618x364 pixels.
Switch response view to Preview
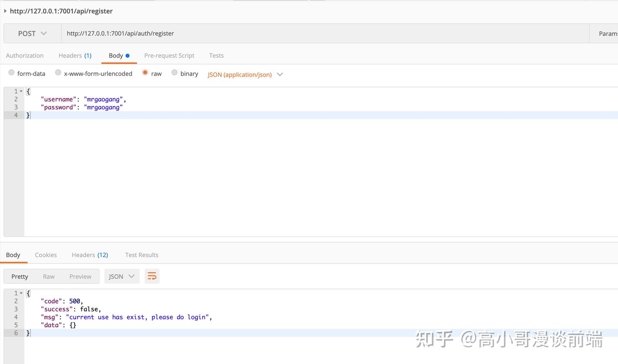coord(80,276)
